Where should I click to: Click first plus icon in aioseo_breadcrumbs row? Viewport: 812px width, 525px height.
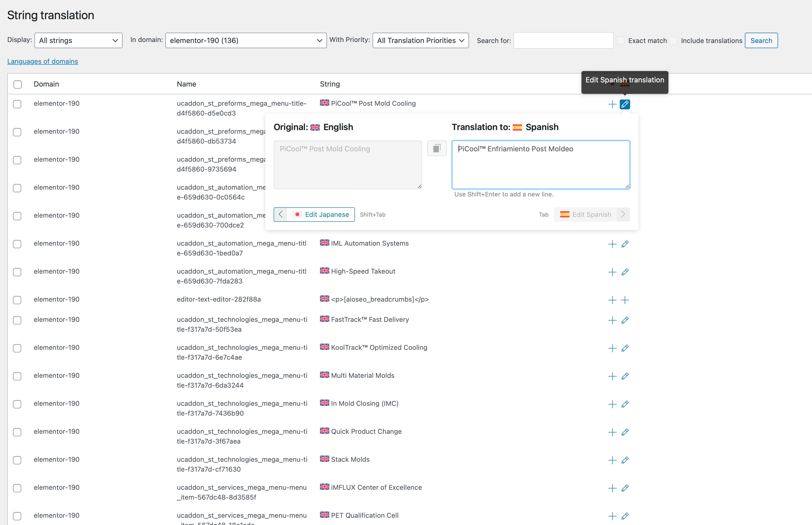pos(612,300)
